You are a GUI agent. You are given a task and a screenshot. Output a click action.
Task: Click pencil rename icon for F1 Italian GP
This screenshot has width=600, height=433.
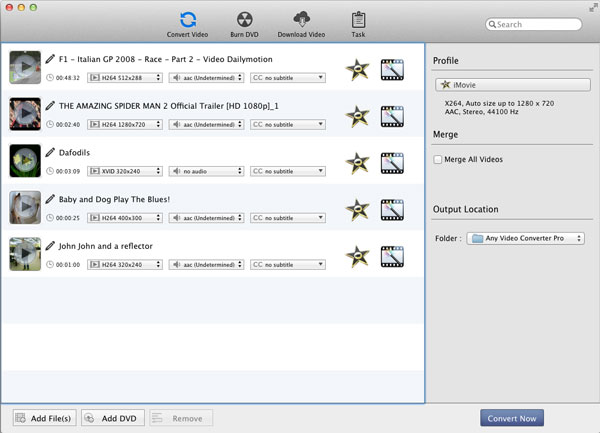coord(50,59)
